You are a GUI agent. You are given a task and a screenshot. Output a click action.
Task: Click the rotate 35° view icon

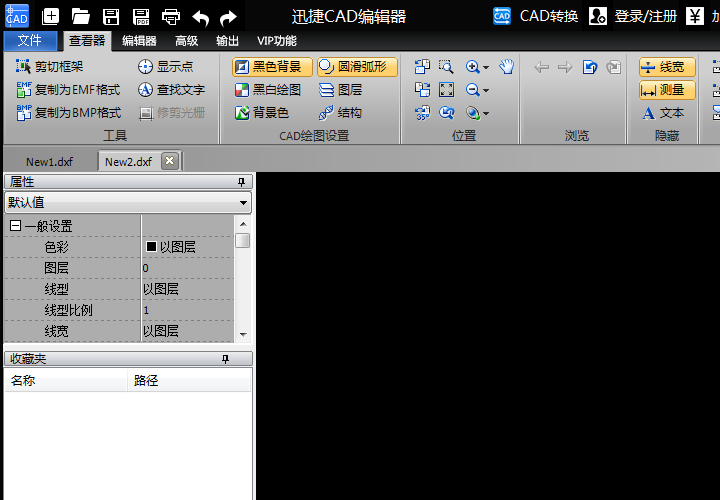422,112
